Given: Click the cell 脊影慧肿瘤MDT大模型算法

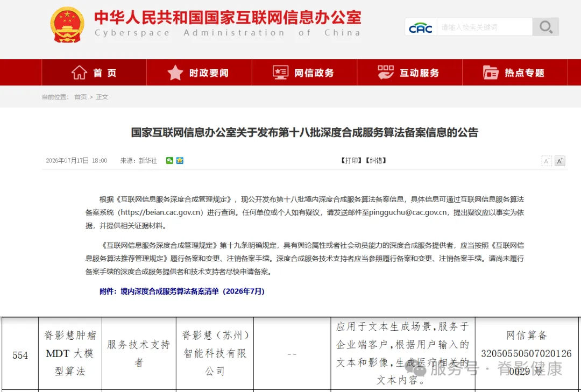Looking at the screenshot, I should click(x=70, y=353).
